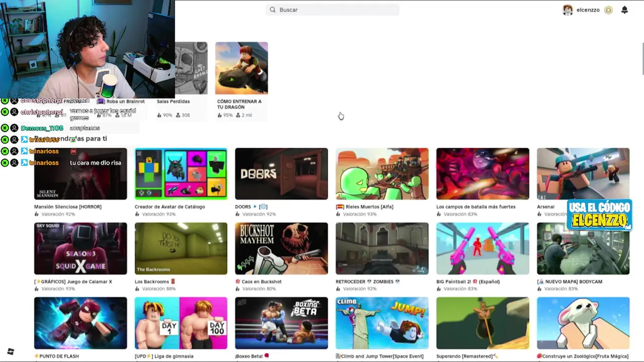Open the Construye un Zoológico thumbnail

(x=583, y=323)
